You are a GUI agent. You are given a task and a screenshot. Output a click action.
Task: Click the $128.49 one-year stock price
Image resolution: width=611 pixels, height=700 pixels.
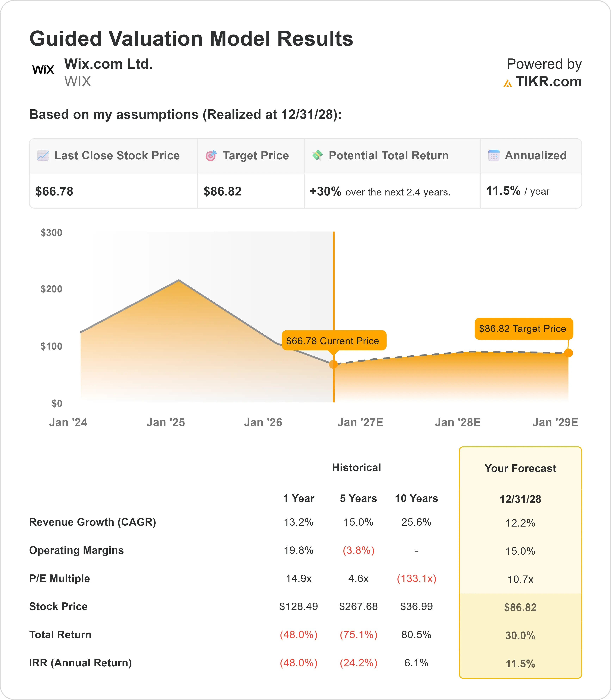pos(299,607)
